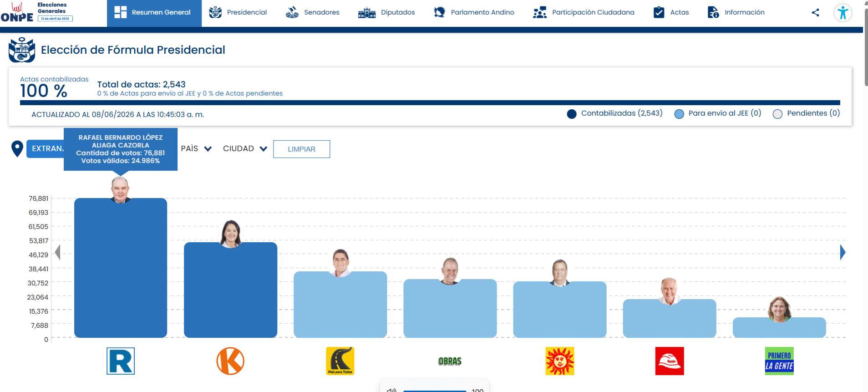
Task: Click the tallest bar for López Aliaga
Action: coord(121,268)
